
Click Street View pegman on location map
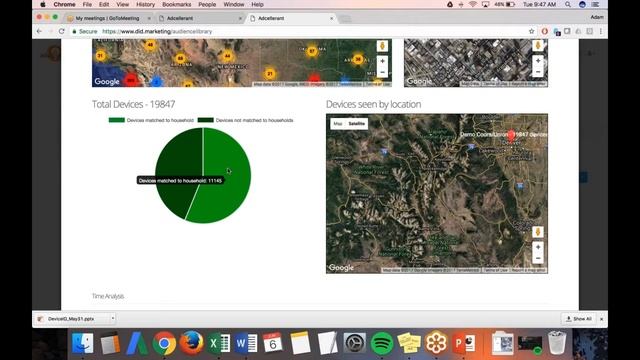click(x=538, y=232)
